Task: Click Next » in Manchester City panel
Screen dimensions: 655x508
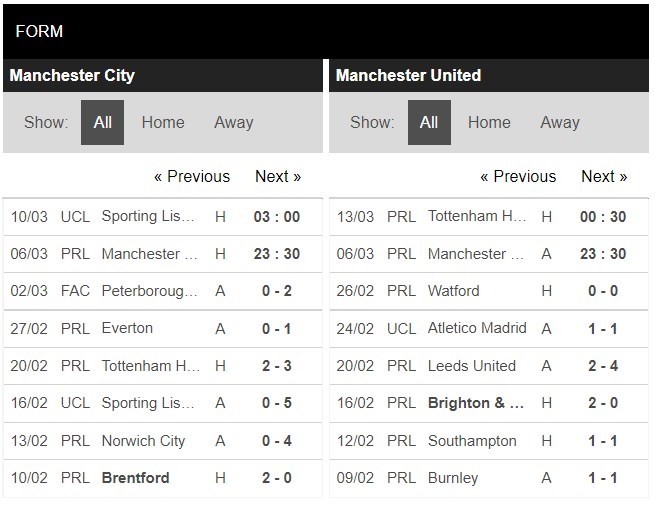Action: 278,176
